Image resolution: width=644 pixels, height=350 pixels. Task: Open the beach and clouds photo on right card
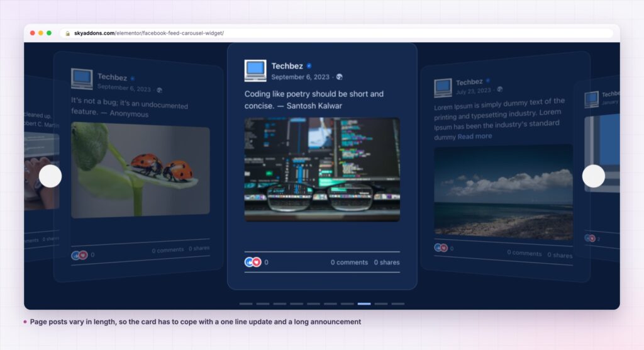(503, 192)
